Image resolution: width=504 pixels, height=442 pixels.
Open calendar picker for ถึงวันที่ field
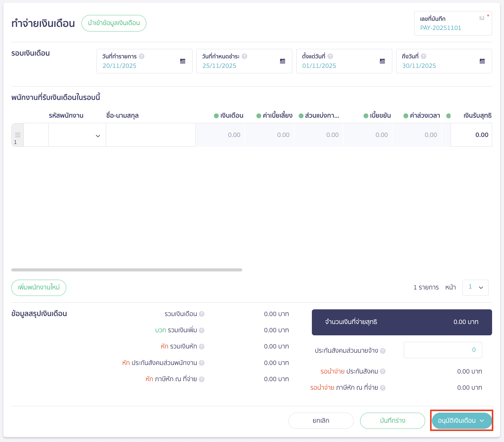point(482,61)
